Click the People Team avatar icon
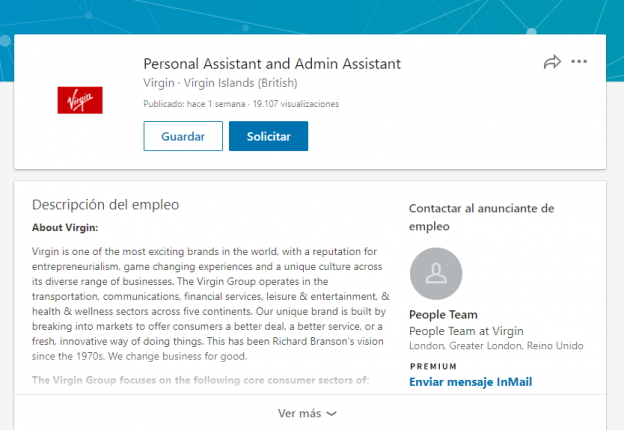624x430 pixels. pos(435,274)
